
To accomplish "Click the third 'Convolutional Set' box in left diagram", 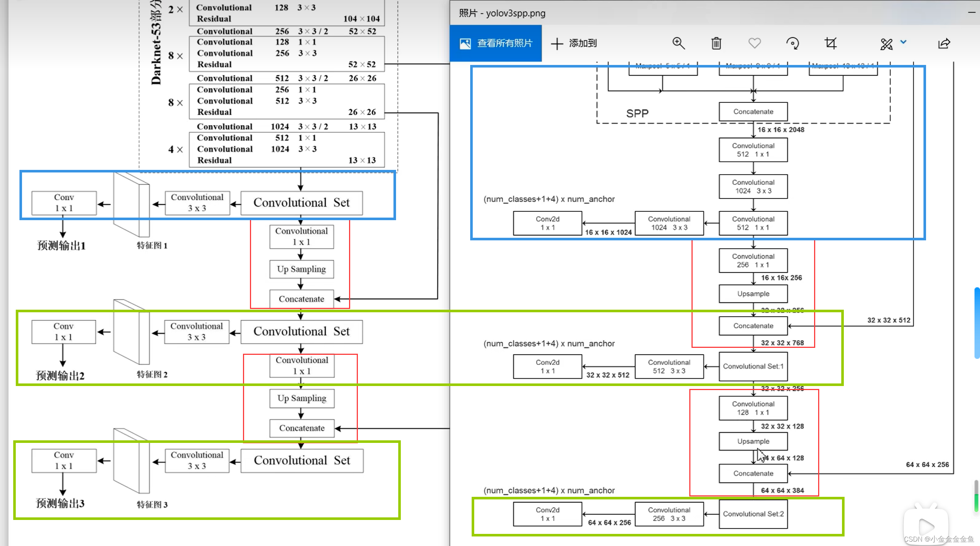I will click(302, 461).
